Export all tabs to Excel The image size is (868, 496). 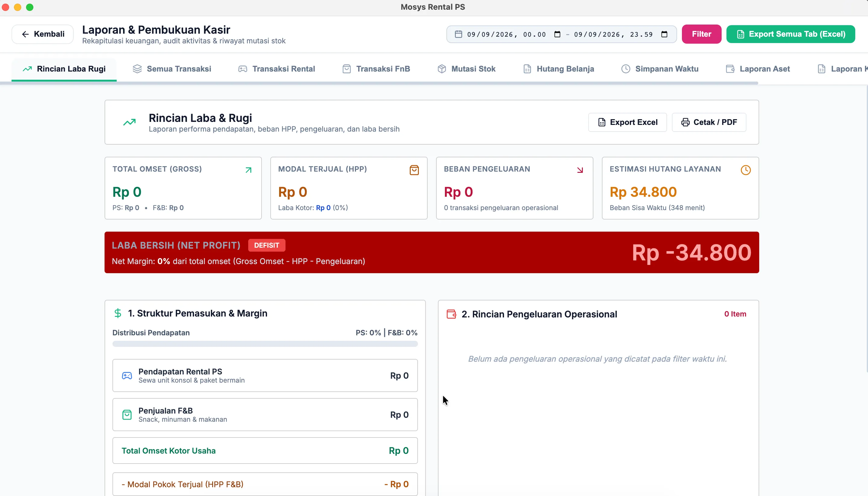790,34
